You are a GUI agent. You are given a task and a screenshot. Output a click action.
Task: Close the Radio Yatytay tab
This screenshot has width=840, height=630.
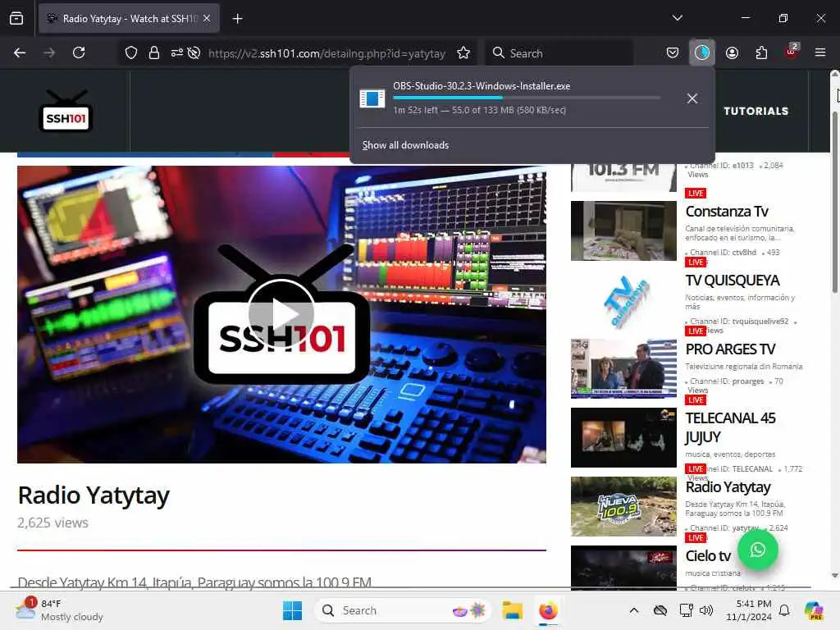pyautogui.click(x=207, y=18)
